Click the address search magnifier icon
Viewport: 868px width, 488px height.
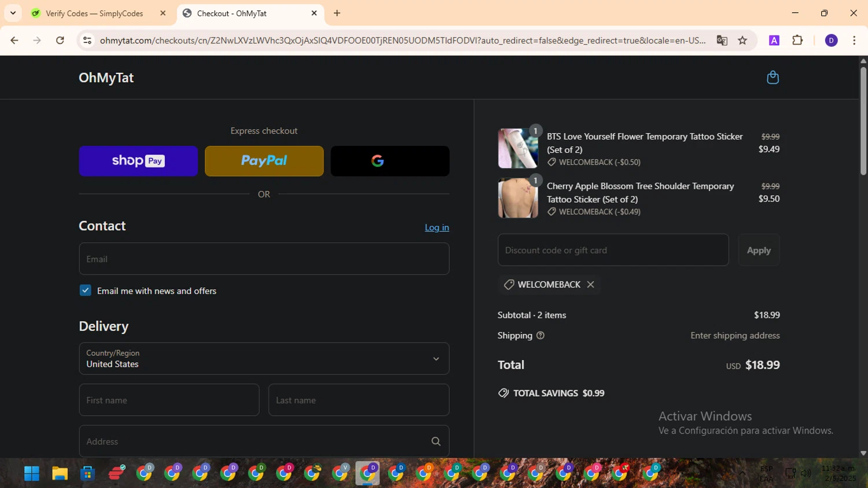coord(436,442)
